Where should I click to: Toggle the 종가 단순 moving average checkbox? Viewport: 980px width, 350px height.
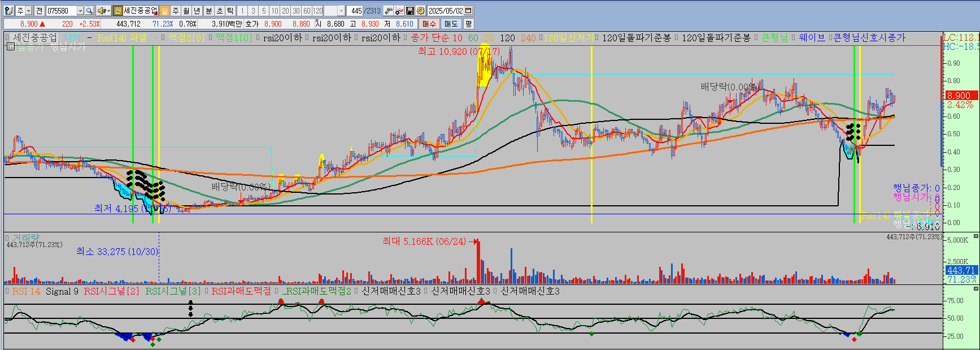[x=406, y=38]
